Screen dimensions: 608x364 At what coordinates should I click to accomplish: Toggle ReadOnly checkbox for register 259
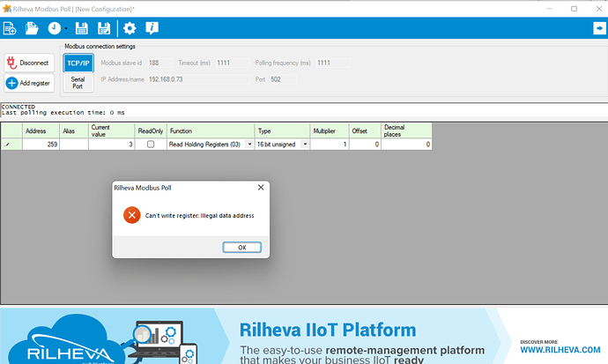[151, 145]
